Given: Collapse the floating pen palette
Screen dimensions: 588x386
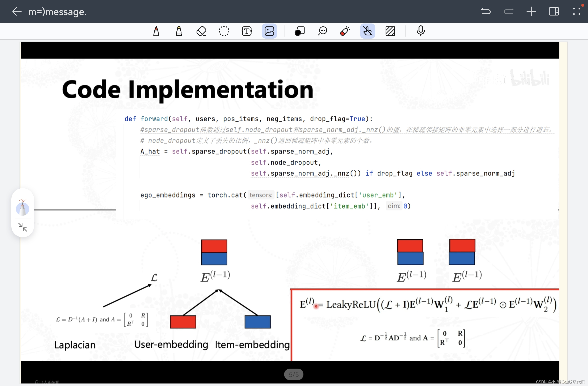Looking at the screenshot, I should coord(23,227).
